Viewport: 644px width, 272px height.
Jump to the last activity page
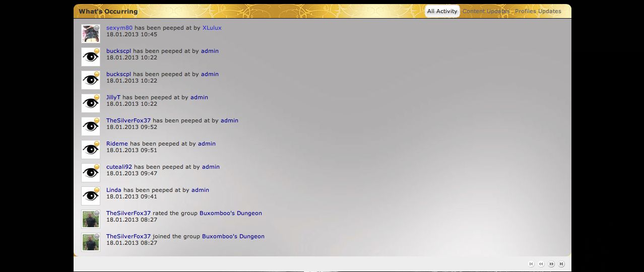coord(561,264)
